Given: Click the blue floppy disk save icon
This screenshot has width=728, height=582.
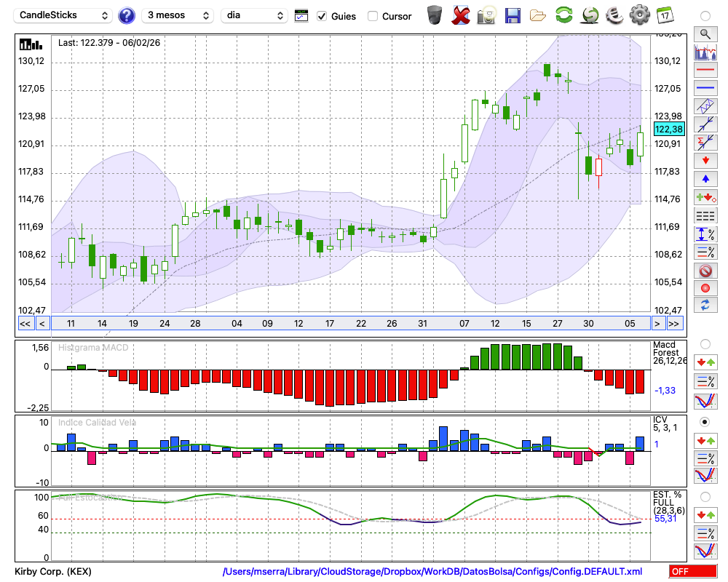Looking at the screenshot, I should click(513, 15).
